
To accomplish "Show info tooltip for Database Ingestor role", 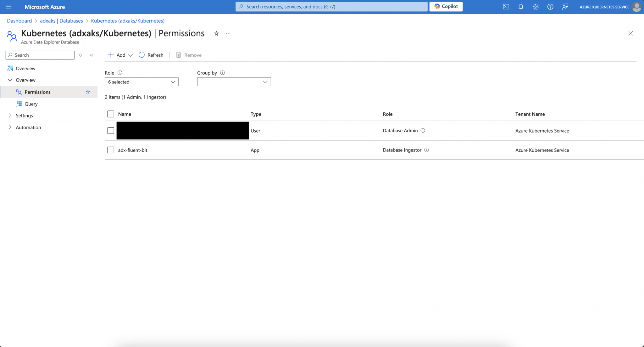I will coord(426,150).
